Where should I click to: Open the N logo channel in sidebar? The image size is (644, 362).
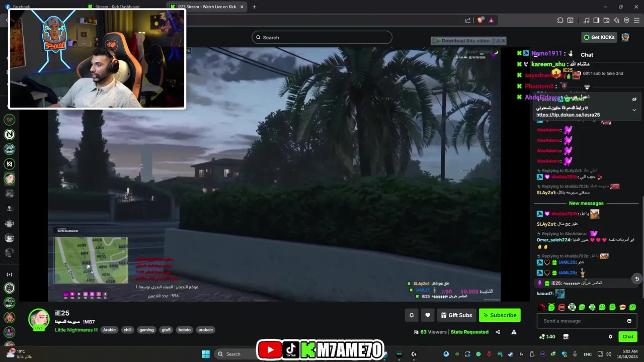tap(9, 134)
